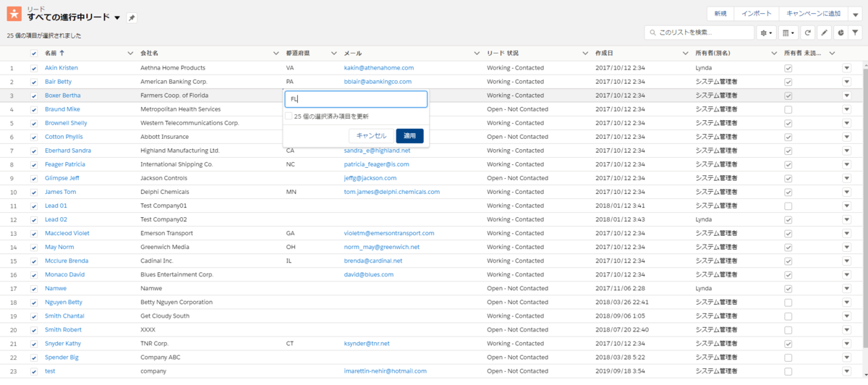Open filters with the funnel icon
The width and height of the screenshot is (868, 385).
(x=856, y=33)
